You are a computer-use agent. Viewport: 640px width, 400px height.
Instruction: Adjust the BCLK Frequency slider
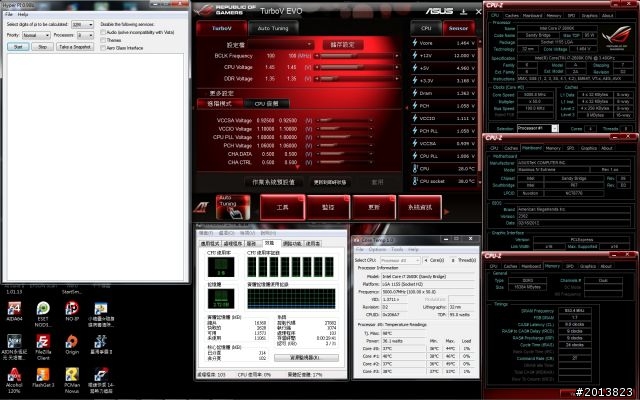tap(356, 56)
